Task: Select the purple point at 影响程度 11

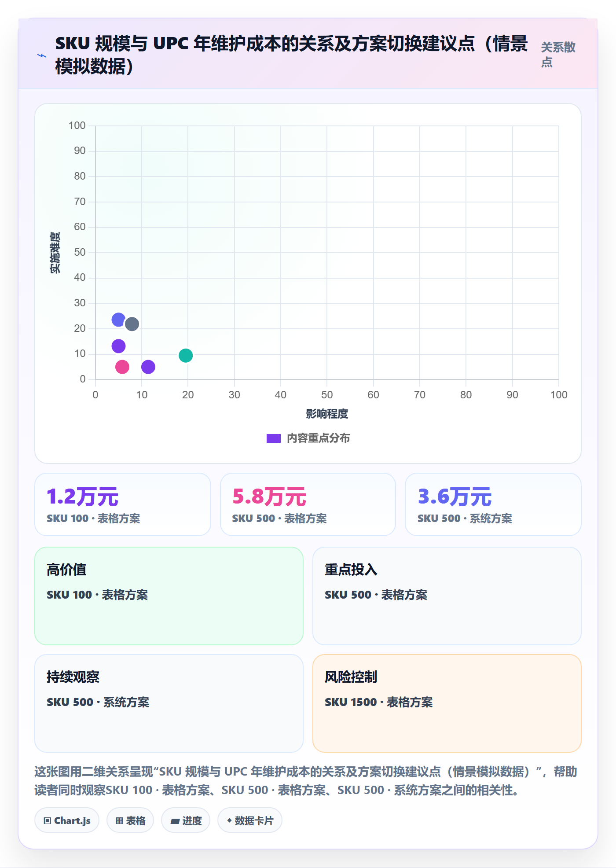Action: click(x=148, y=367)
